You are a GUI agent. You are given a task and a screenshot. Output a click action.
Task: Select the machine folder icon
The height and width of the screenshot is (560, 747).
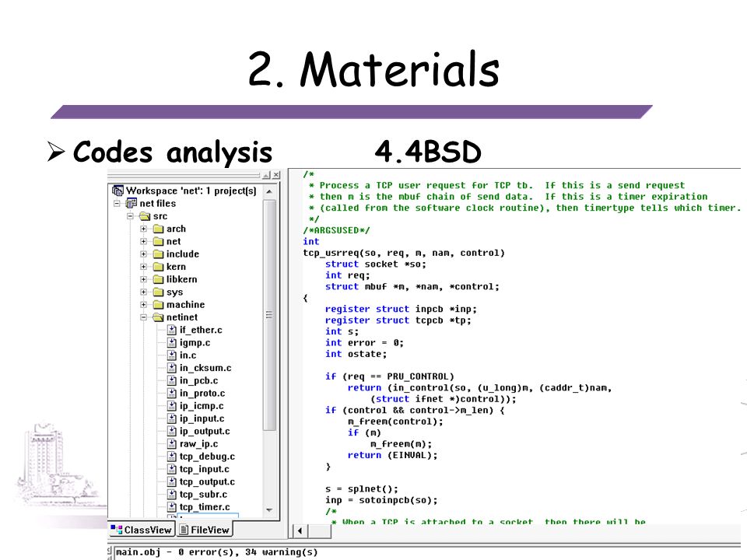point(158,305)
